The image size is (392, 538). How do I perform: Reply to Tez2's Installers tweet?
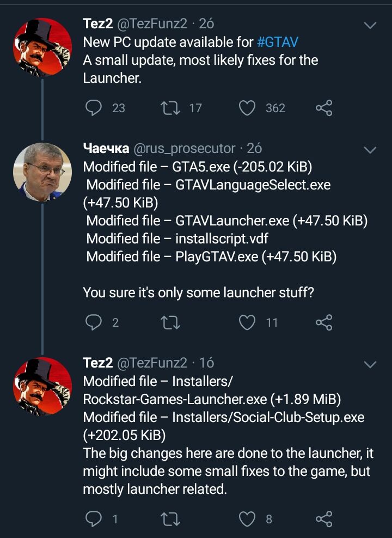94,519
